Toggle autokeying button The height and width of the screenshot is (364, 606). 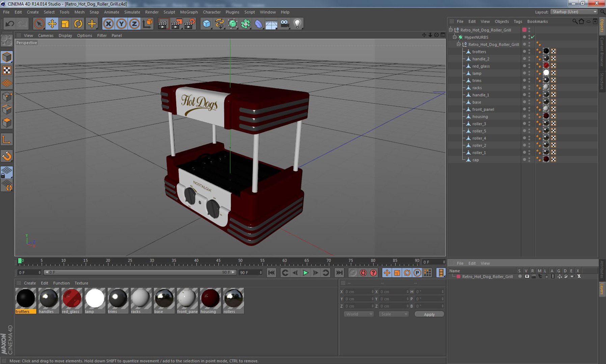coord(363,273)
